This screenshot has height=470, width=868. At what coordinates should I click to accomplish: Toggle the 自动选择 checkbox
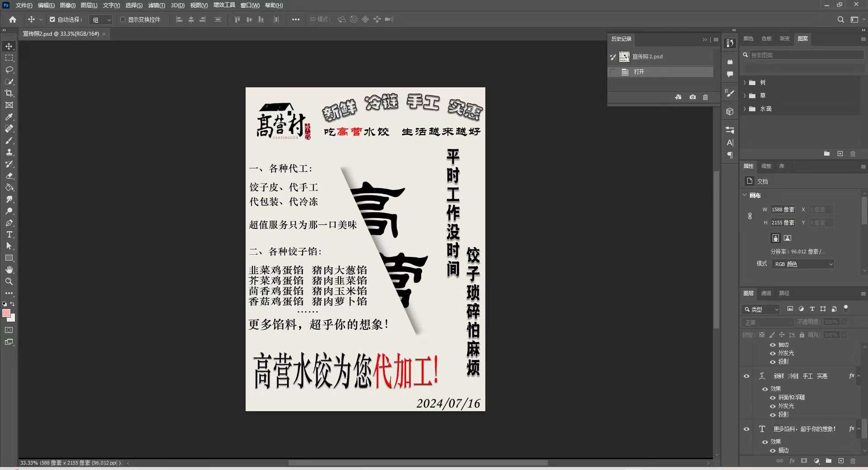pyautogui.click(x=52, y=19)
